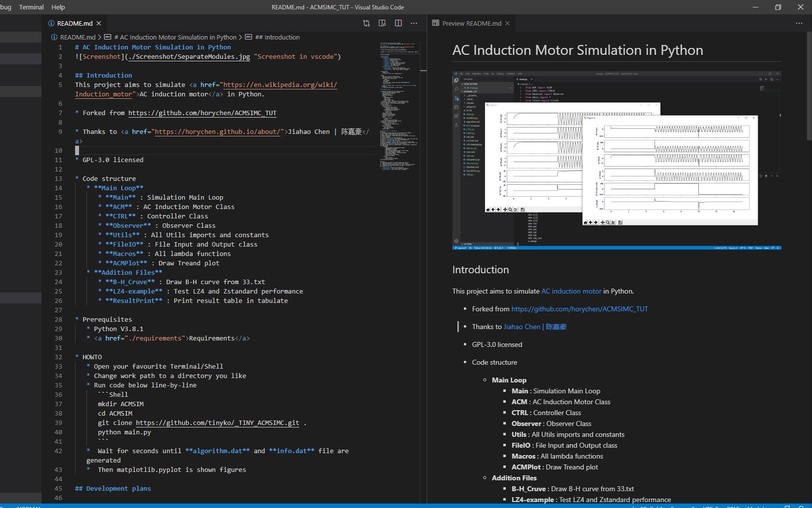
Task: Click the screenshot image in the Markdown preview
Action: 616,160
